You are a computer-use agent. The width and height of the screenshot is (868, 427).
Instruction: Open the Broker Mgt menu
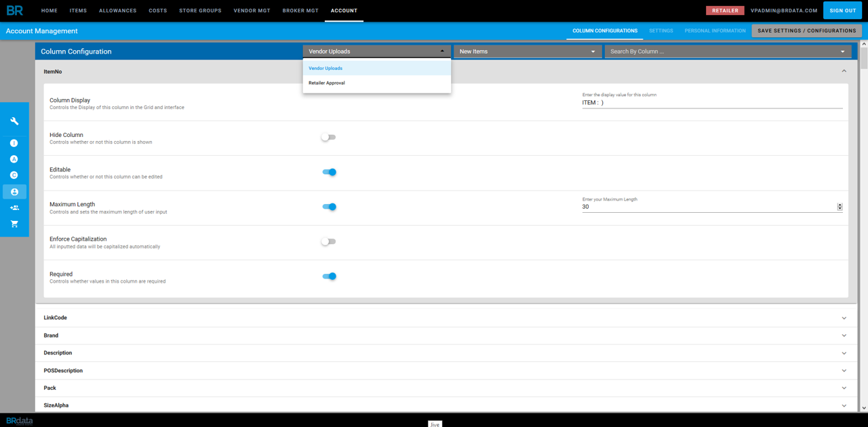point(300,11)
